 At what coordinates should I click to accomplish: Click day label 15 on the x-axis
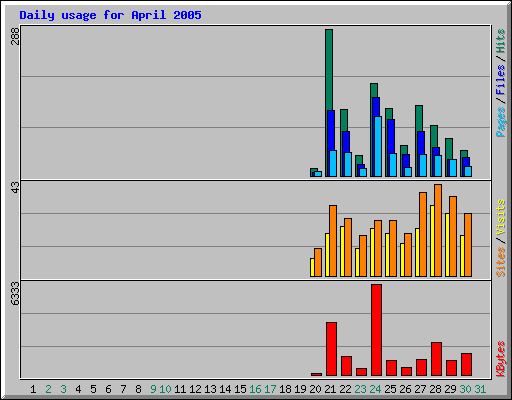pyautogui.click(x=240, y=389)
